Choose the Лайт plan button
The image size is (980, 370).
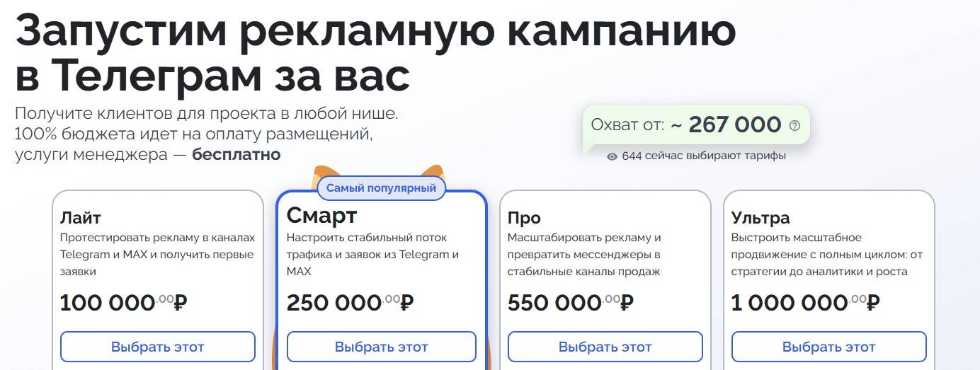click(157, 347)
